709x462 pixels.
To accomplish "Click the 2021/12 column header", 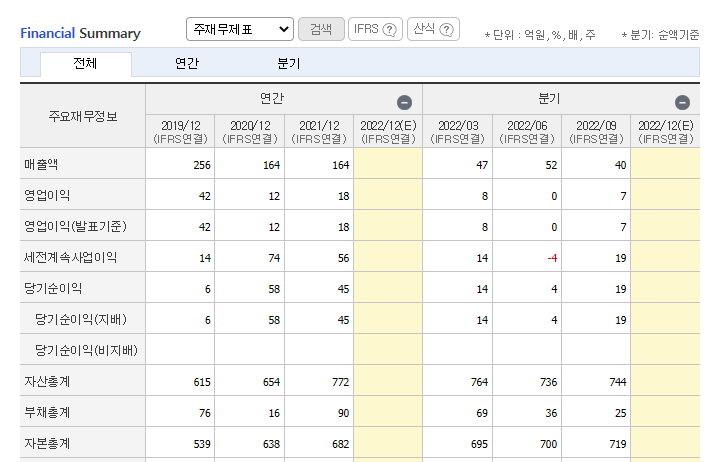I will (x=319, y=132).
